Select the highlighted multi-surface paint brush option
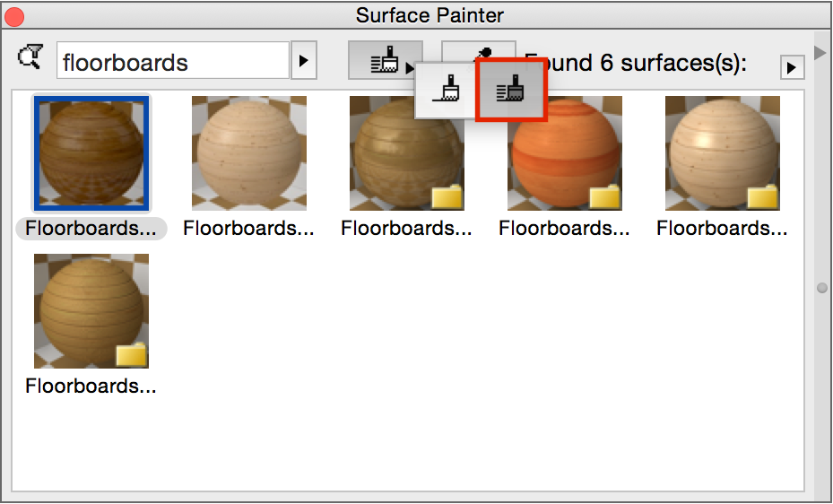 [510, 90]
